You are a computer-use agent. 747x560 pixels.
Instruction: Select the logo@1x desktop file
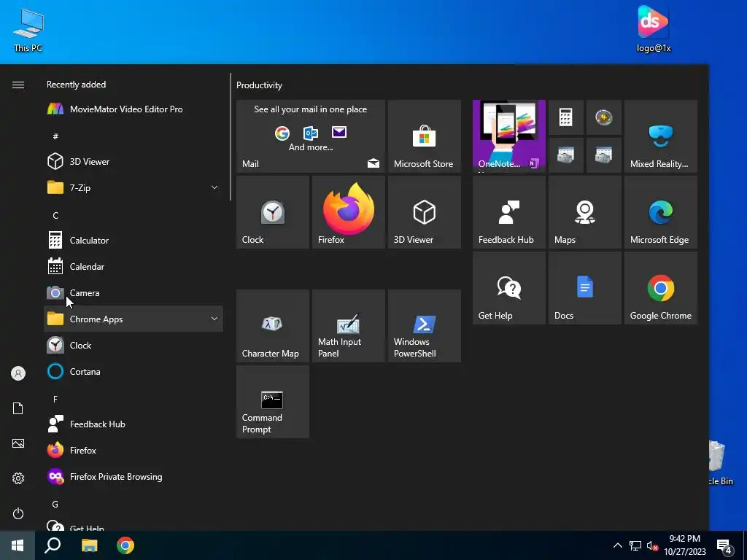[x=653, y=29]
